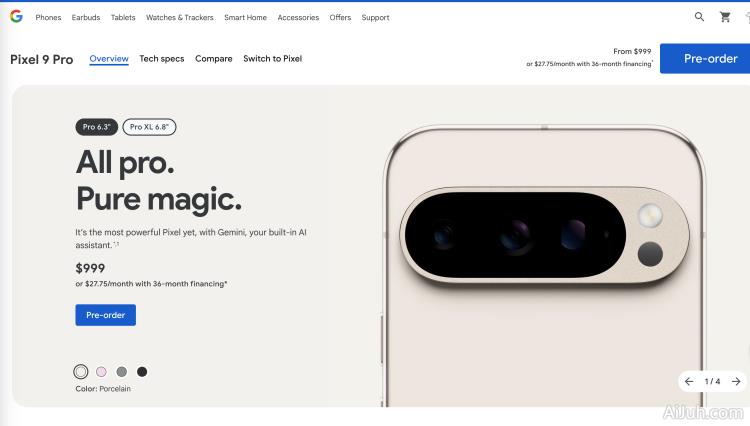This screenshot has height=426, width=750.
Task: Open the Support link in top navigation
Action: click(375, 18)
